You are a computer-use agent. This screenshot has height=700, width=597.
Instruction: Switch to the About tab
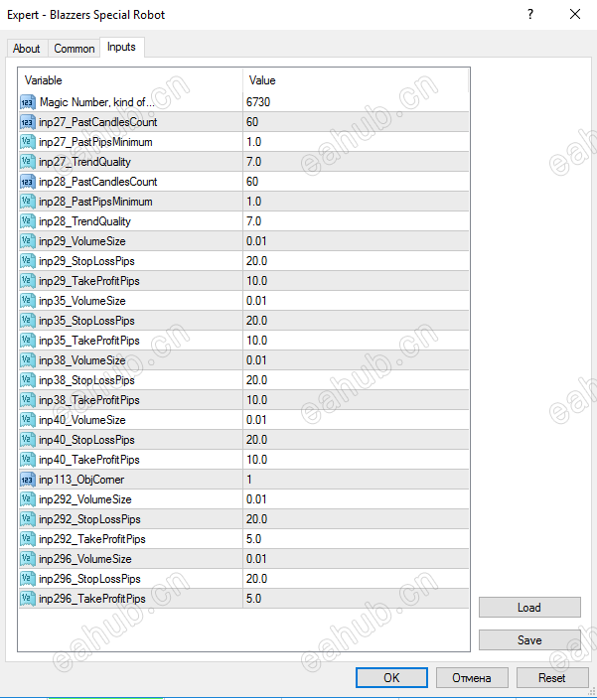pyautogui.click(x=27, y=49)
